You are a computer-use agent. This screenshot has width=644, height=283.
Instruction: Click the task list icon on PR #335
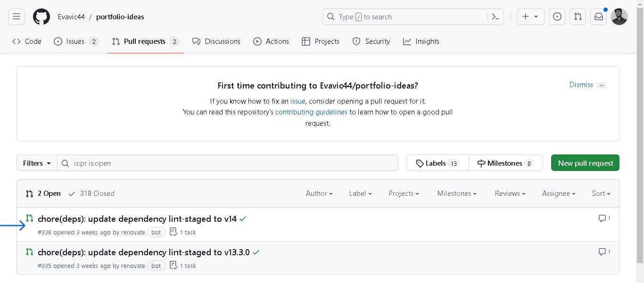click(x=174, y=266)
